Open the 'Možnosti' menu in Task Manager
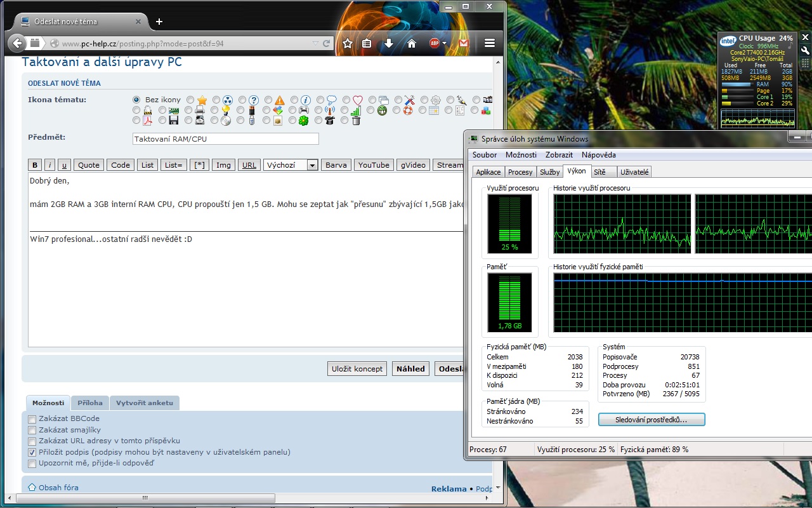 [521, 155]
